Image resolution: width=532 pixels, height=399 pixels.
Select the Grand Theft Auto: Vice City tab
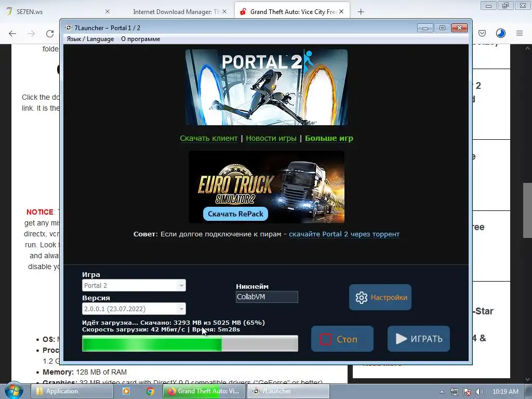292,12
